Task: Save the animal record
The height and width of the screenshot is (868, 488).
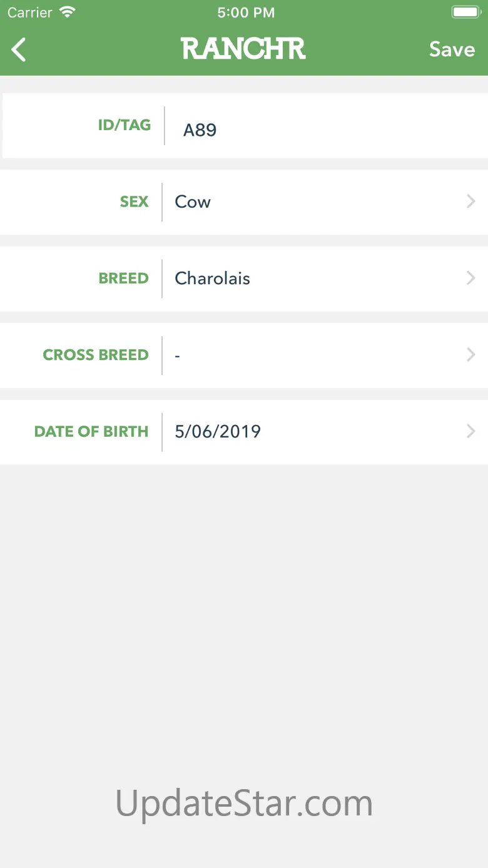Action: click(452, 49)
